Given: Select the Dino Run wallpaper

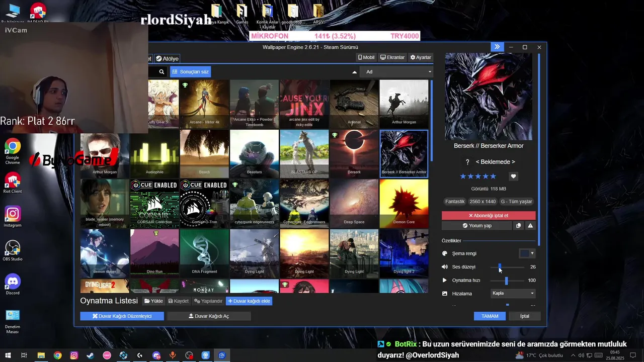Looking at the screenshot, I should pyautogui.click(x=154, y=253).
